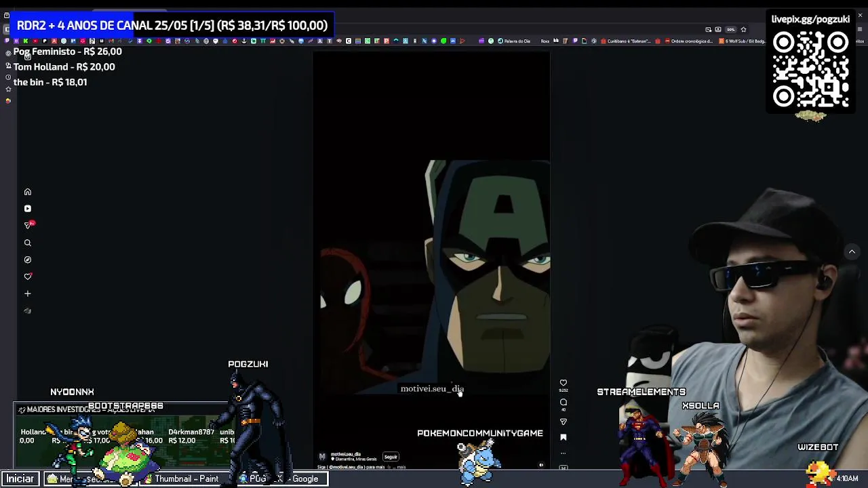Mute the reel with the speaker icon

540,465
